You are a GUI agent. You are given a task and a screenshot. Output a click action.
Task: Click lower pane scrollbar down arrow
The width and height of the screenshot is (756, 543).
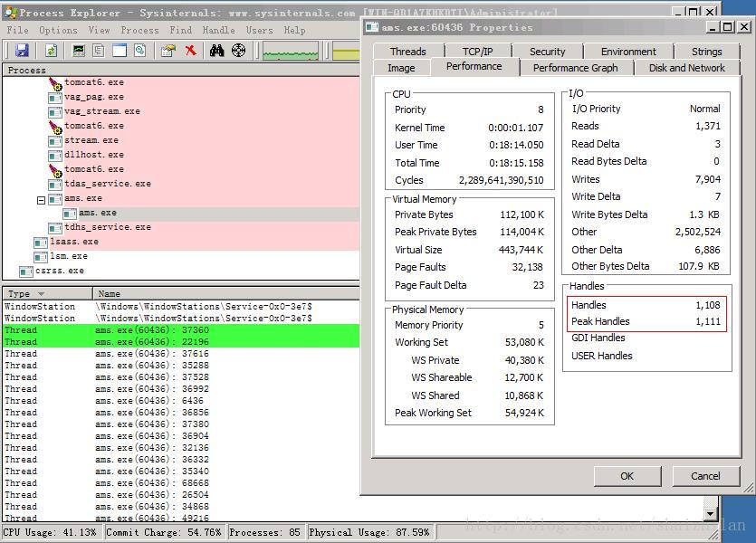coord(710,514)
